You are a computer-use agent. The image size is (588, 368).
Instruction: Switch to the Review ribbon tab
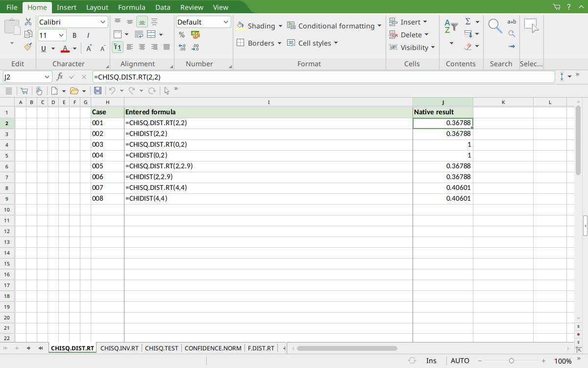[x=192, y=7]
